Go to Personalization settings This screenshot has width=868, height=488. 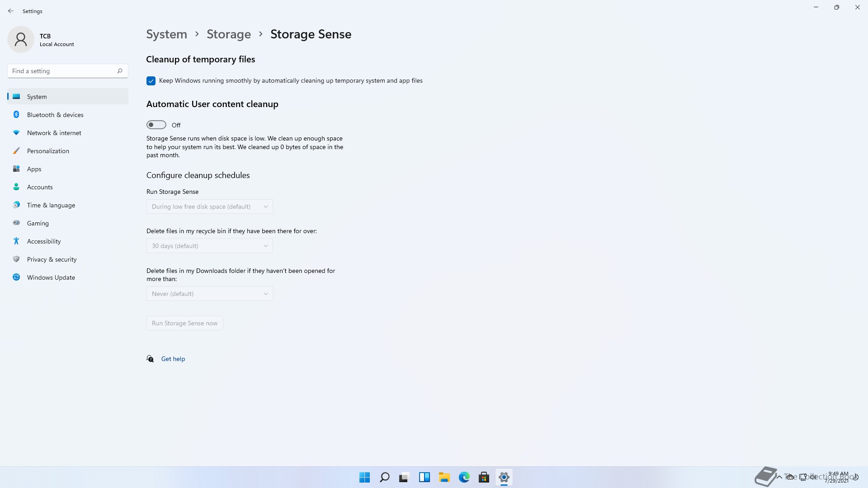68,151
